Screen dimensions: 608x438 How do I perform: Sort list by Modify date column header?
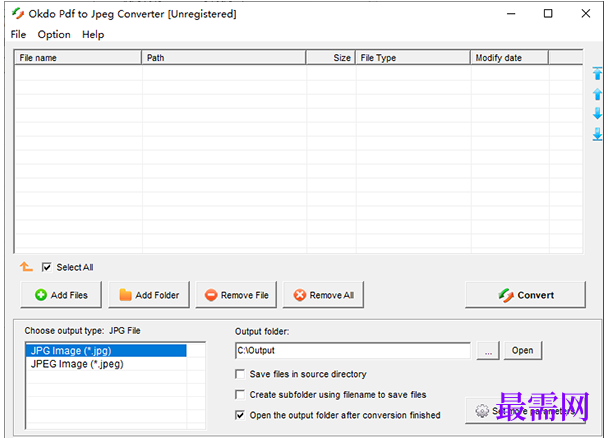pos(510,58)
